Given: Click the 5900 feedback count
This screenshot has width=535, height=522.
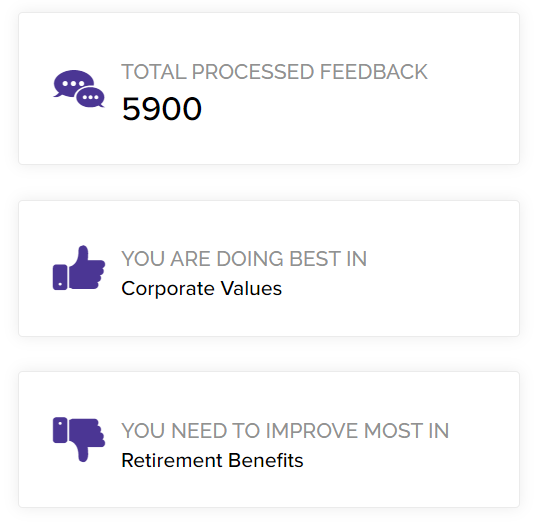Looking at the screenshot, I should coord(162,109).
